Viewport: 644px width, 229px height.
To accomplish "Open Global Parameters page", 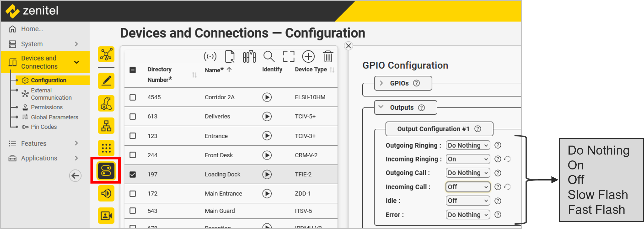I will (x=54, y=117).
